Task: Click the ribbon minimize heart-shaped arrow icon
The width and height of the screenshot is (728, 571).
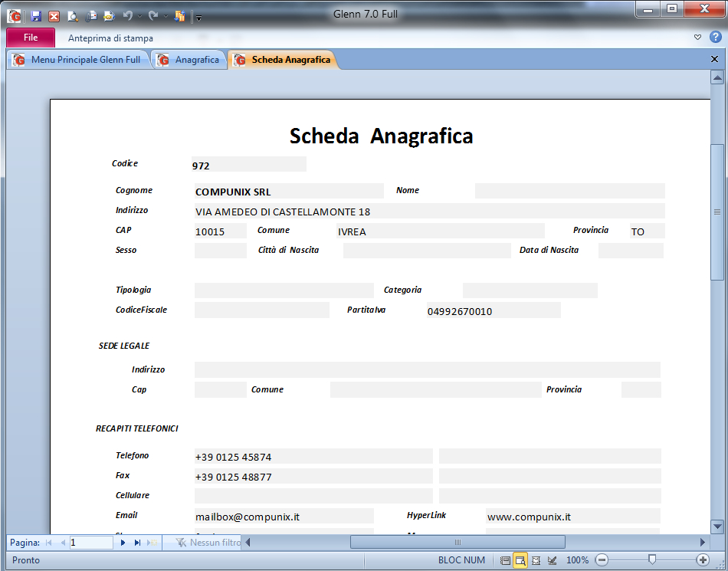Action: pos(697,37)
